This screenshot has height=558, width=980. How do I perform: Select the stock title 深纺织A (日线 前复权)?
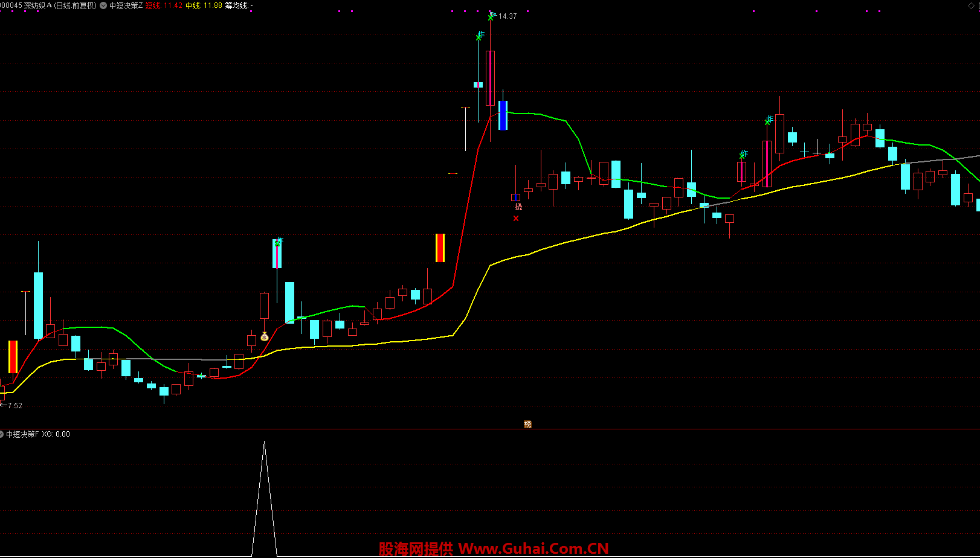[x=60, y=5]
